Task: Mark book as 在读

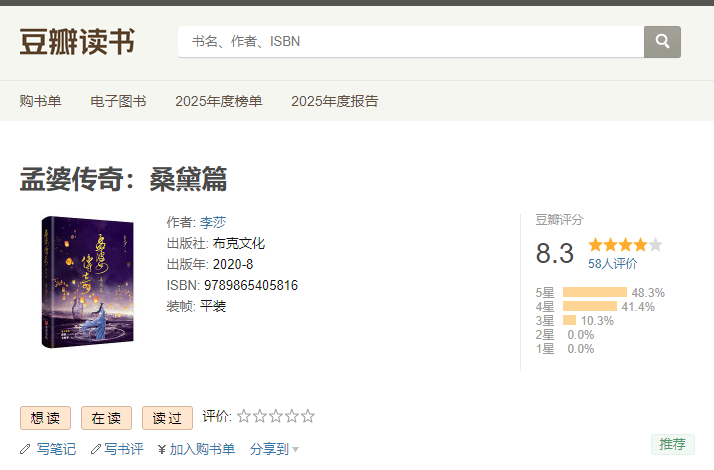Action: (106, 417)
